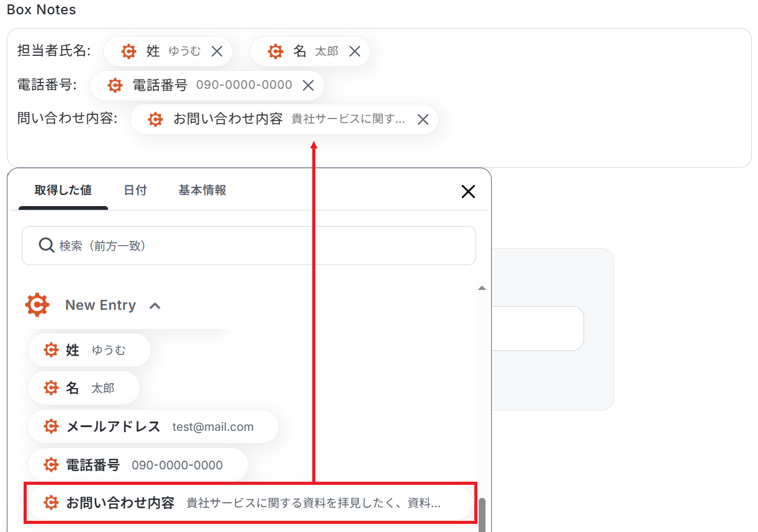Click the gear icon beside list item お問い合わせ内容
This screenshot has width=758, height=532.
(51, 503)
